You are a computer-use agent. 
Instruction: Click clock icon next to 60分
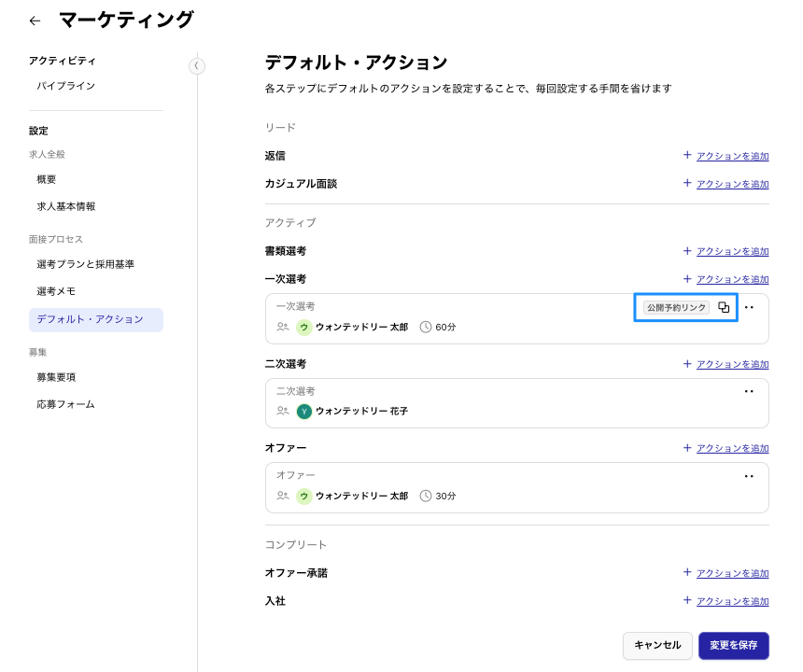coord(426,328)
